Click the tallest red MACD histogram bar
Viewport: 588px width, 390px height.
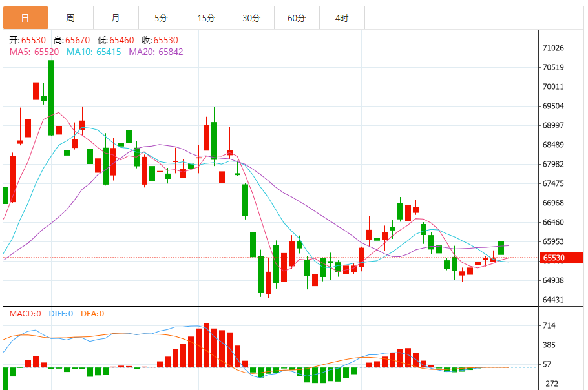[x=206, y=345]
